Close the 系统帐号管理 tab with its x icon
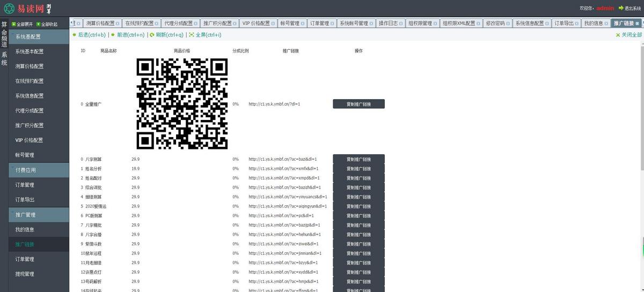The height and width of the screenshot is (292, 644). pyautogui.click(x=372, y=24)
